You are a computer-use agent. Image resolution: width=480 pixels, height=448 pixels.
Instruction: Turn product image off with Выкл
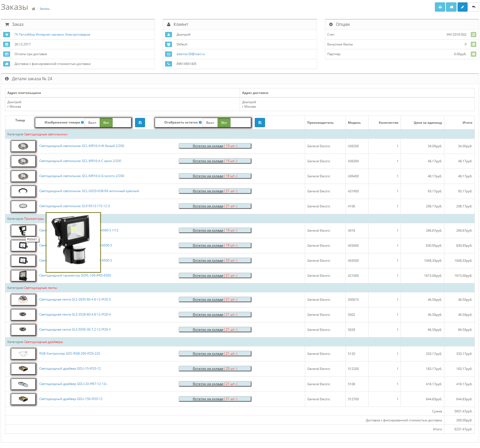92,123
